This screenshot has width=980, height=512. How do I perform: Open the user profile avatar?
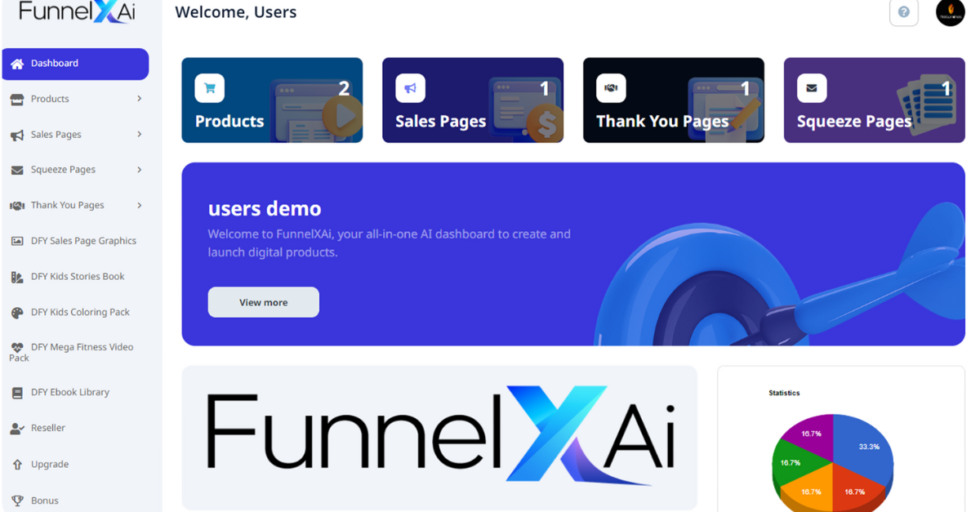click(951, 11)
